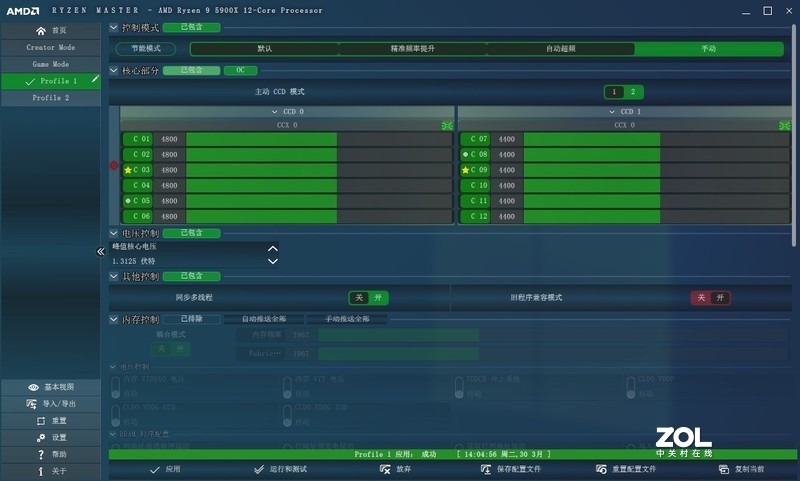Click the 节能模式 eco mode button
The width and height of the screenshot is (800, 481).
click(x=145, y=48)
